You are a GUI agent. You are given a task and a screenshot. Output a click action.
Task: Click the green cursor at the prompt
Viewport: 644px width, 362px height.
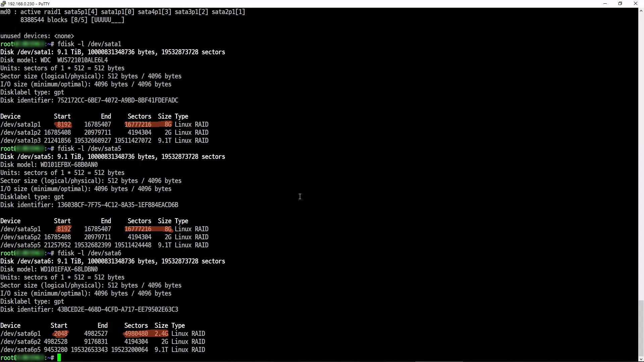point(59,358)
